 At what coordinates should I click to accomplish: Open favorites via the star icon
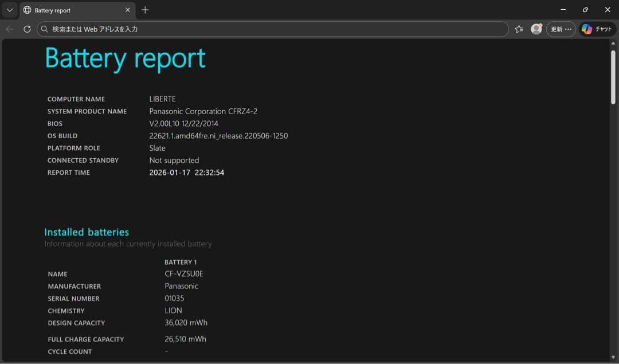pos(519,29)
